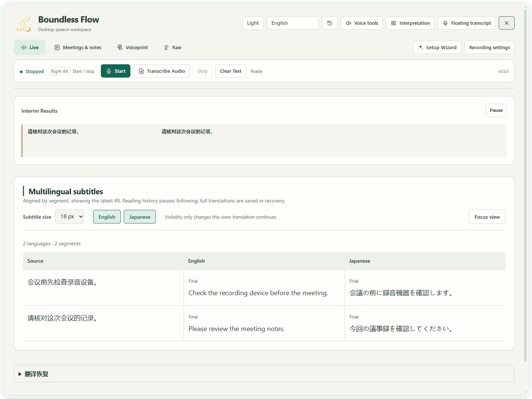This screenshot has height=399, width=532.
Task: Open the history icon button
Action: pos(330,23)
